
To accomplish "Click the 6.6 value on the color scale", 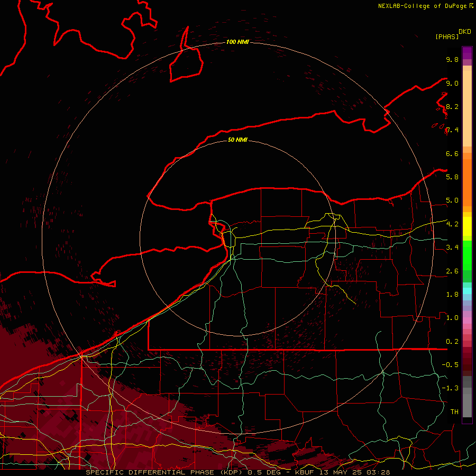I will tap(452, 153).
